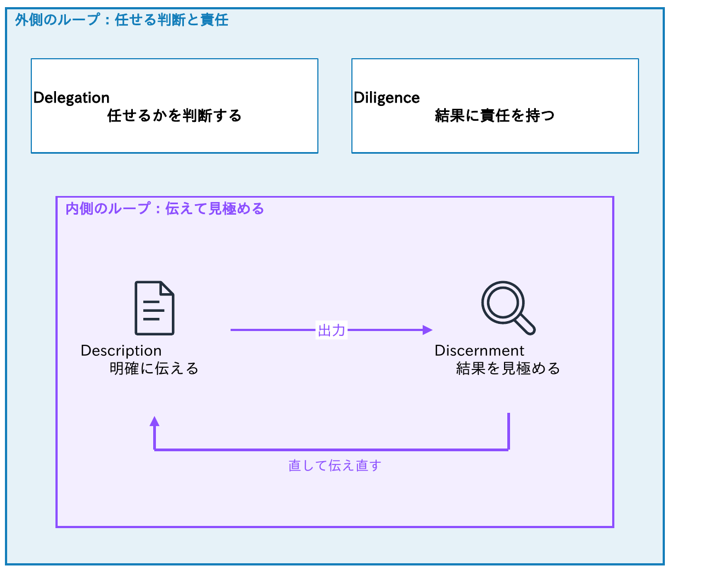Click the Discernment label
This screenshot has width=728, height=566.
tap(479, 350)
